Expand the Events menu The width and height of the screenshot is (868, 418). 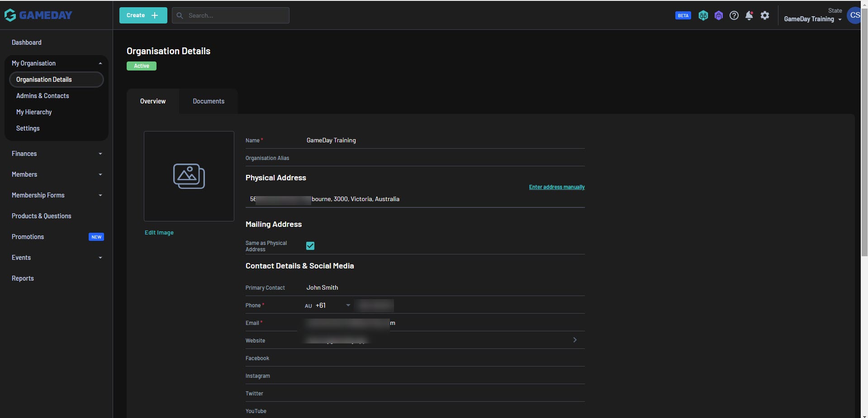[x=57, y=258]
